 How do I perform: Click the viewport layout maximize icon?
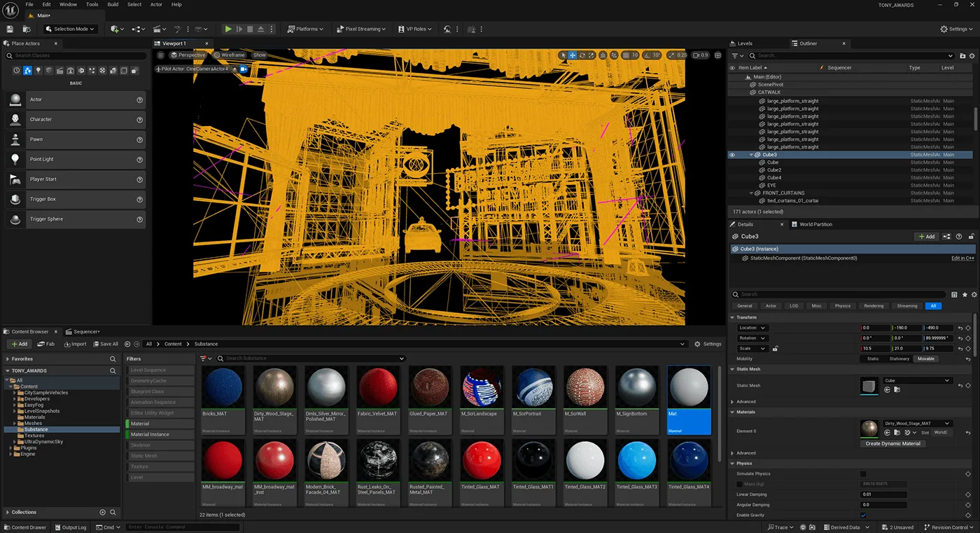coord(719,55)
